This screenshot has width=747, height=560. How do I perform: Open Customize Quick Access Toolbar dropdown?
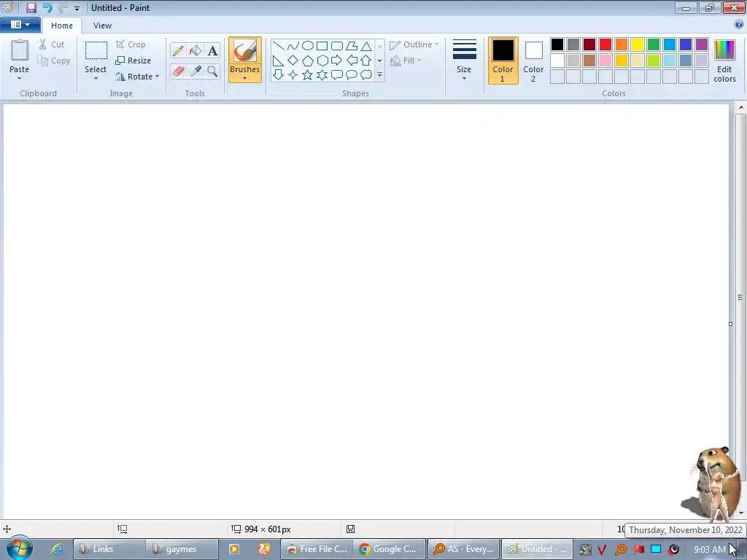click(77, 8)
